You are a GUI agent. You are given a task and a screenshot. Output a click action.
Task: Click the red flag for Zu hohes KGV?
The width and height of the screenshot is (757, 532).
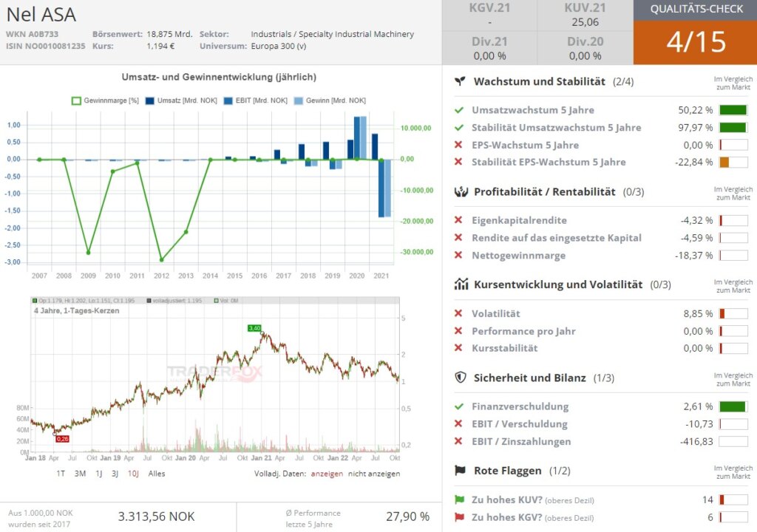click(x=460, y=517)
